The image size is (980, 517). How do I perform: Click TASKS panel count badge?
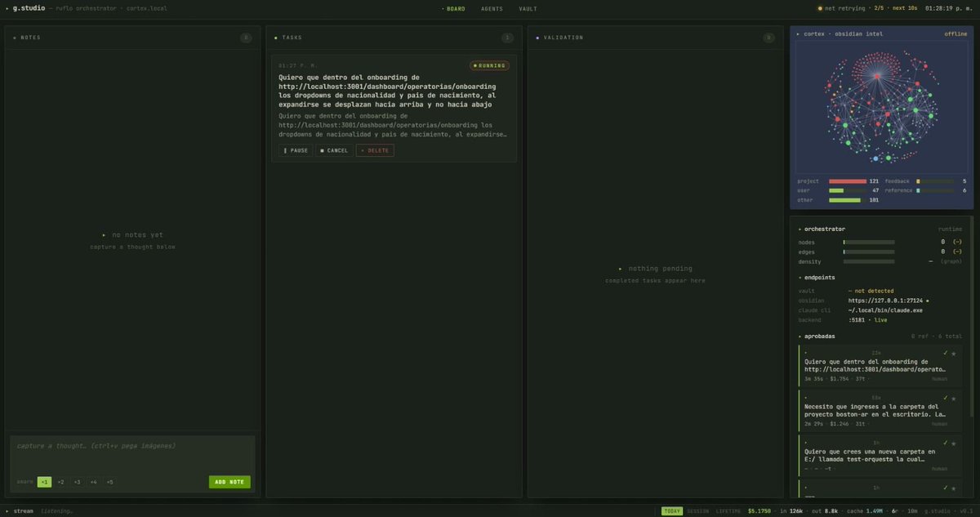507,38
